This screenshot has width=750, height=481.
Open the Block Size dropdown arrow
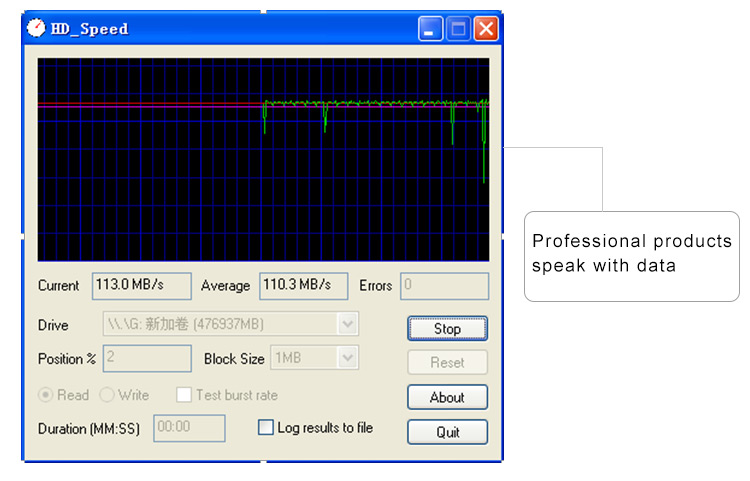348,358
